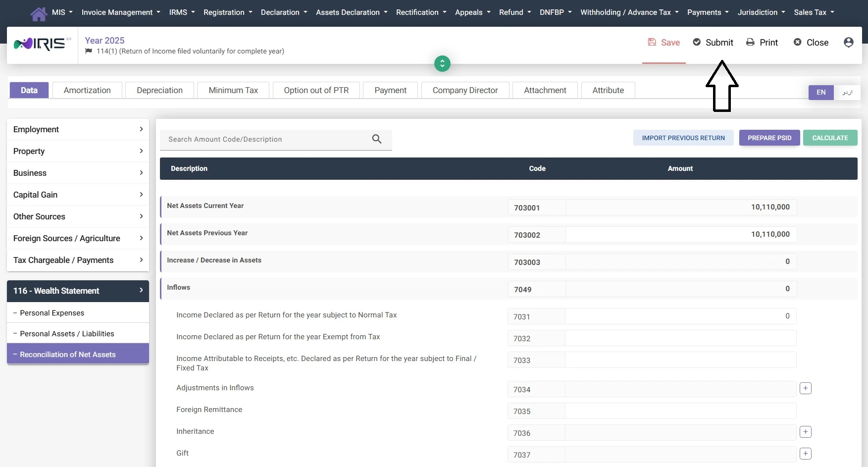Open the Jurisdiction menu
This screenshot has height=467, width=868.
pos(762,12)
